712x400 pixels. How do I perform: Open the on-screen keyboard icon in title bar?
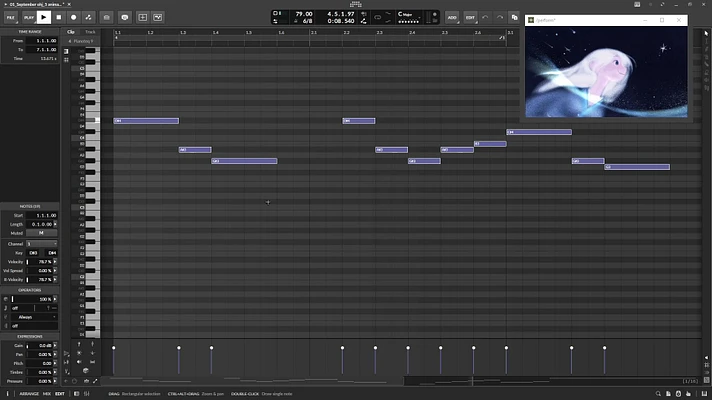[637, 4]
